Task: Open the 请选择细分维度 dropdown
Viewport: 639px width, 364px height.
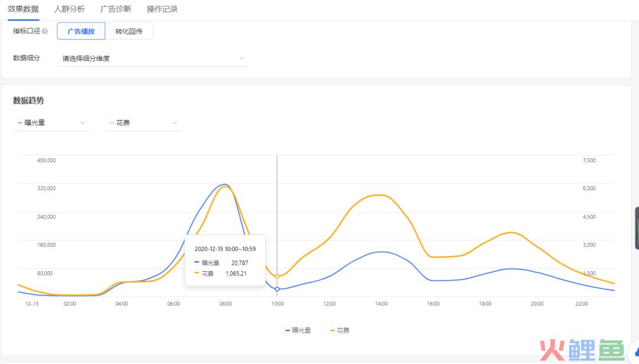Action: (153, 58)
